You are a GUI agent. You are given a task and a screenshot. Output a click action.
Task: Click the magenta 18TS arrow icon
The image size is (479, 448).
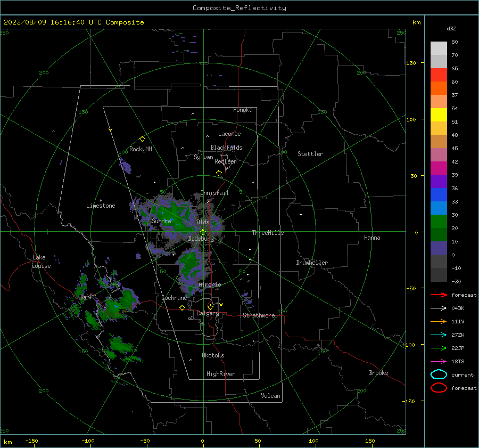(x=439, y=362)
